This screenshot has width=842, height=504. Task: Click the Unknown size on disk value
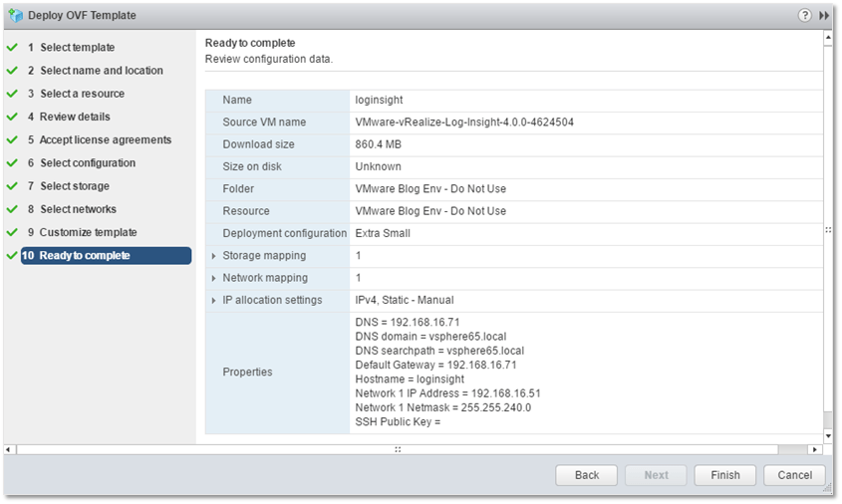click(x=378, y=166)
